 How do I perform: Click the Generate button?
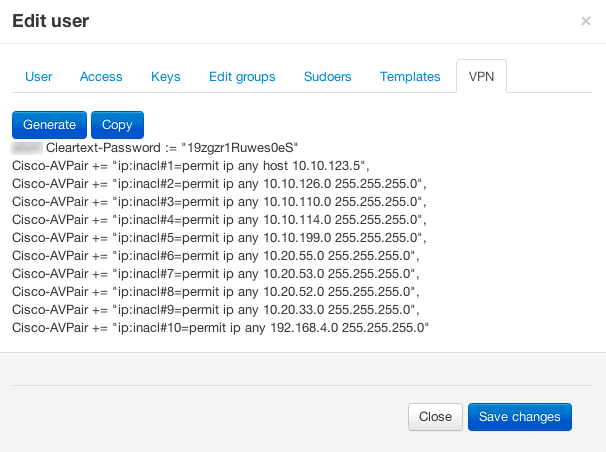pyautogui.click(x=49, y=125)
